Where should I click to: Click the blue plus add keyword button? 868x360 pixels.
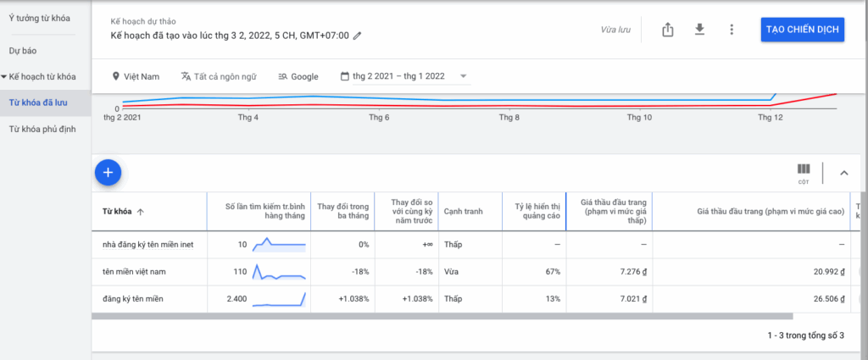pyautogui.click(x=108, y=172)
